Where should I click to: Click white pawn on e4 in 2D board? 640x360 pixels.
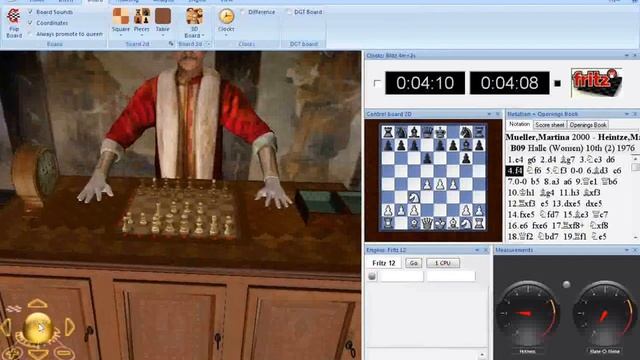pyautogui.click(x=440, y=184)
